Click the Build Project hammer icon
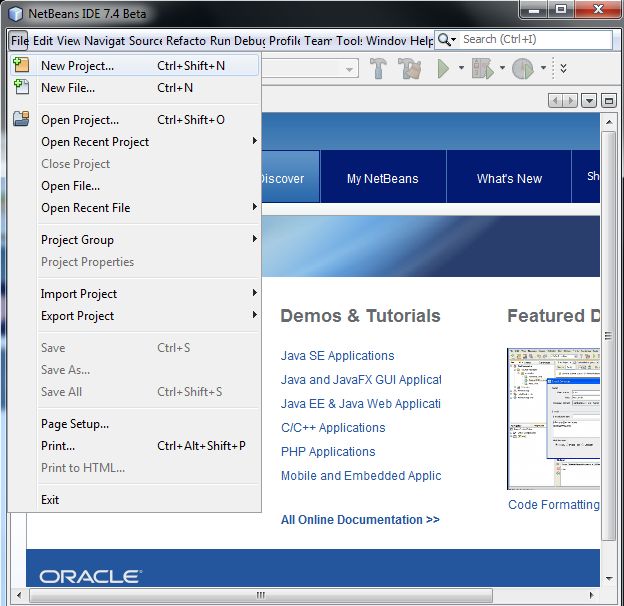 [x=378, y=68]
